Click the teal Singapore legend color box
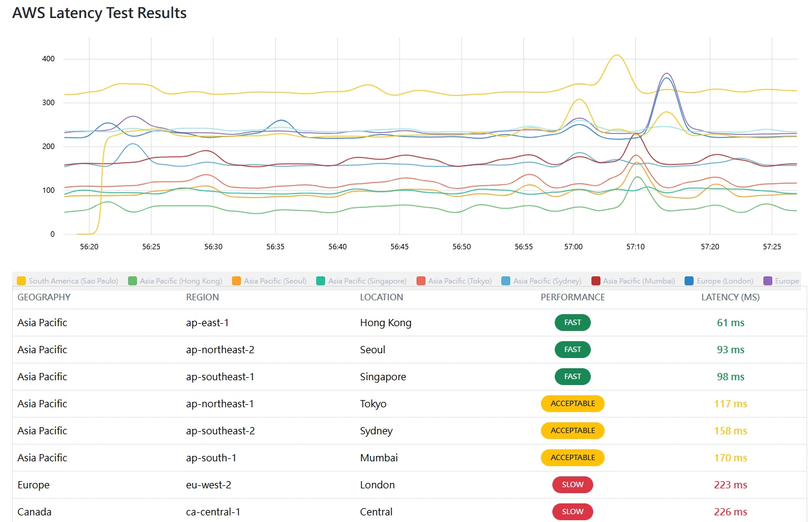812x522 pixels. pyautogui.click(x=320, y=281)
